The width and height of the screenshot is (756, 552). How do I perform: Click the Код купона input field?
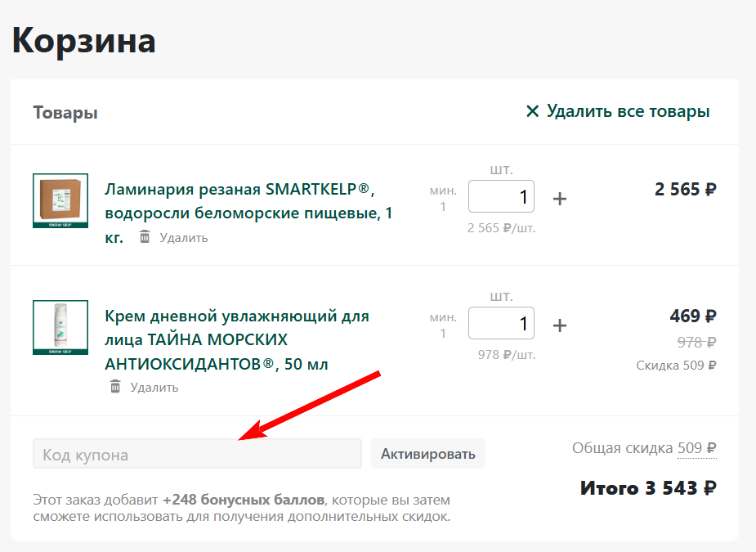click(x=197, y=454)
